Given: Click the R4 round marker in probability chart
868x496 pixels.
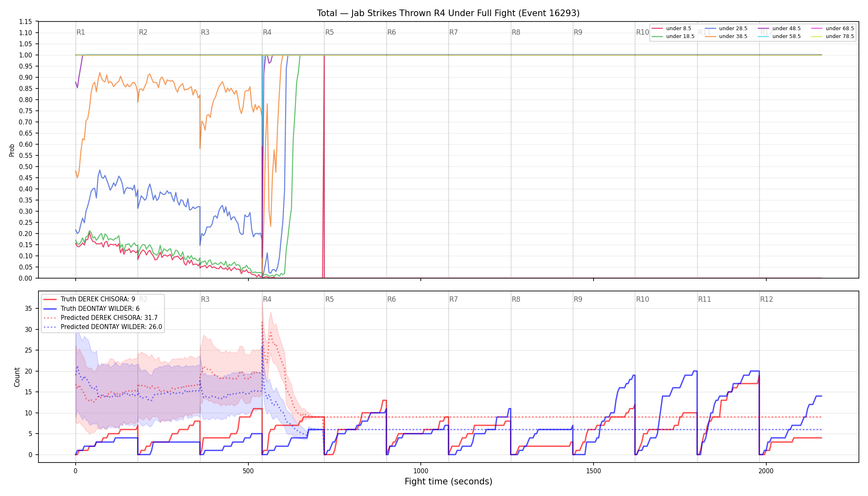Looking at the screenshot, I should [267, 32].
